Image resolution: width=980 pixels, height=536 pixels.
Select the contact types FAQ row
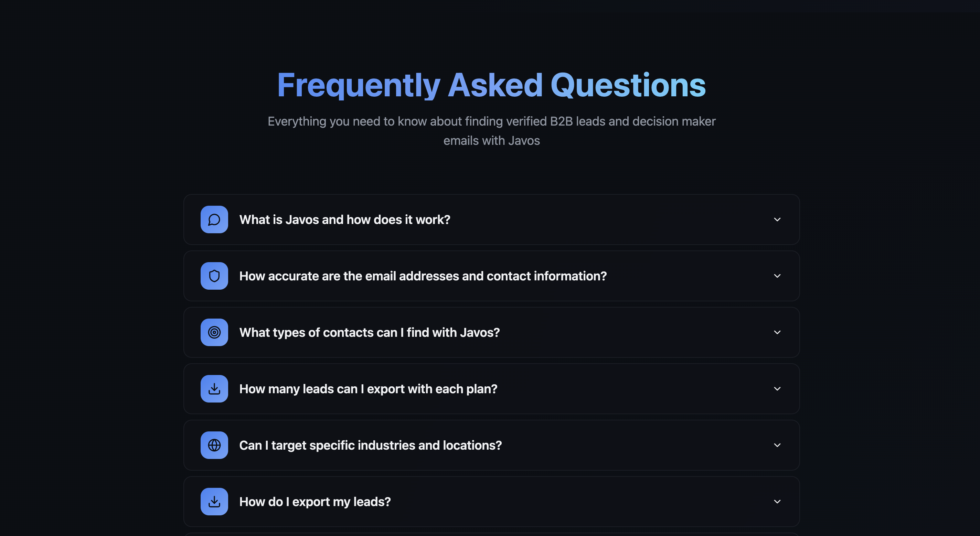point(491,332)
